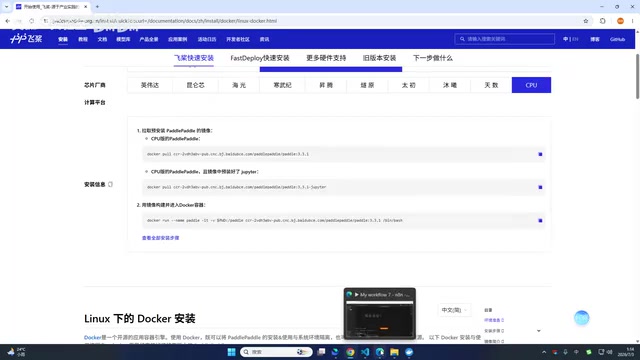The height and width of the screenshot is (360, 640).
Task: Select the 海光 chip vendor option
Action: click(x=239, y=85)
